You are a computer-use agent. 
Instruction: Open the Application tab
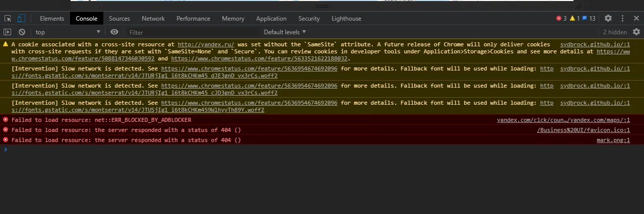pyautogui.click(x=271, y=19)
